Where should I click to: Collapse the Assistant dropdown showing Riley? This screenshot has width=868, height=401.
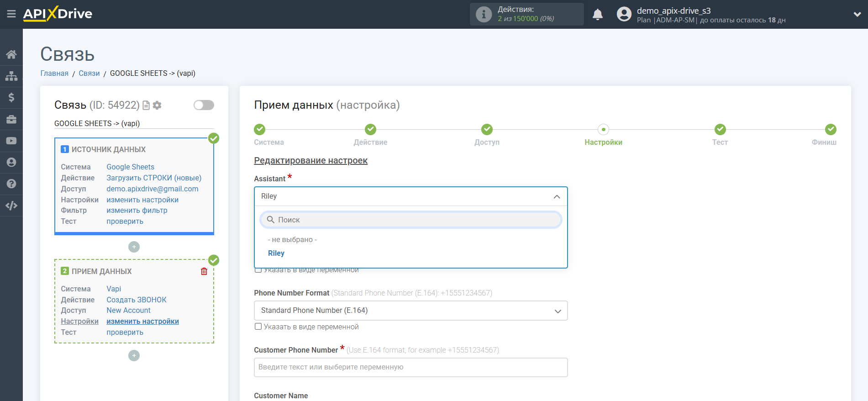pyautogui.click(x=410, y=196)
